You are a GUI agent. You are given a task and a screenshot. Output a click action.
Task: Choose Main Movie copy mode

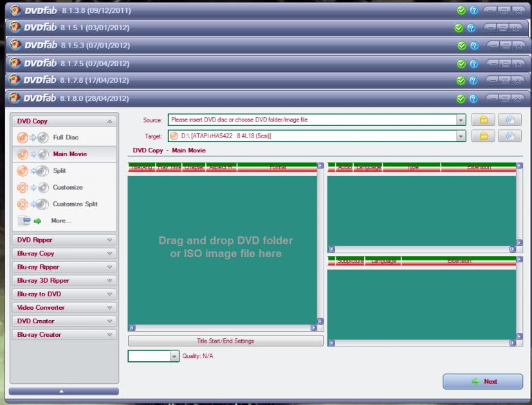[64, 154]
